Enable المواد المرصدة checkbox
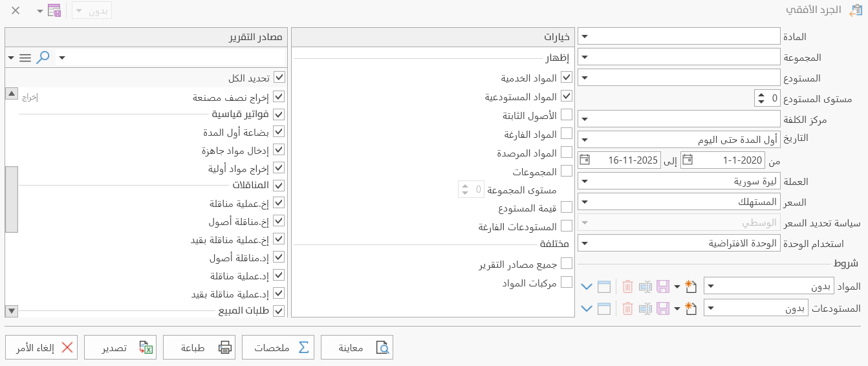Image resolution: width=868 pixels, height=366 pixels. (566, 153)
